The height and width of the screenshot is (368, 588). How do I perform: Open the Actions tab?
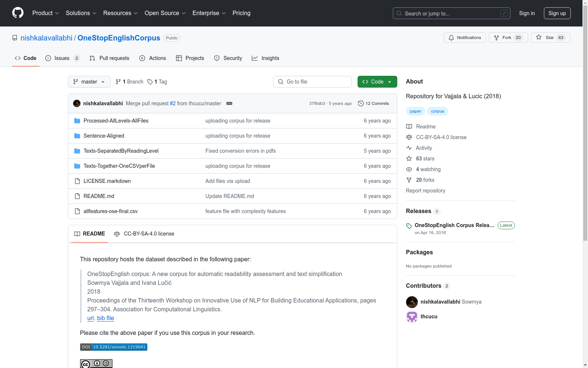(153, 58)
